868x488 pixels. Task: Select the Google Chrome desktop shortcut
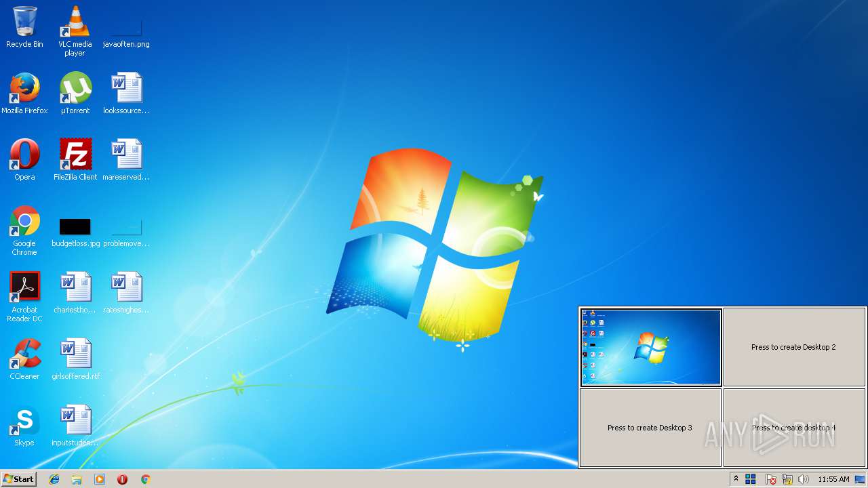coord(24,230)
